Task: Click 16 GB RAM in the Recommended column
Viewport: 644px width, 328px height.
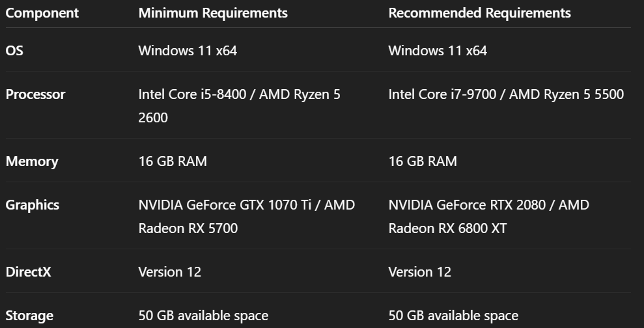Action: [x=423, y=161]
